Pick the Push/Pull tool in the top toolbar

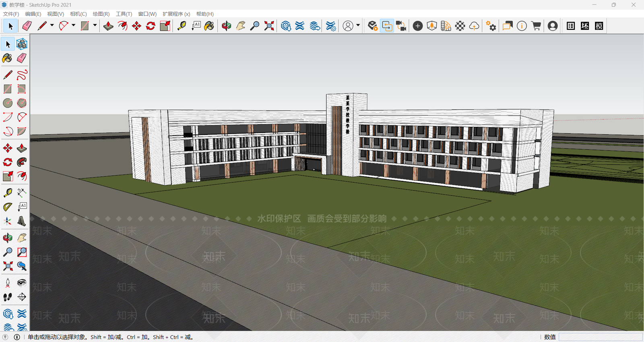(x=108, y=26)
